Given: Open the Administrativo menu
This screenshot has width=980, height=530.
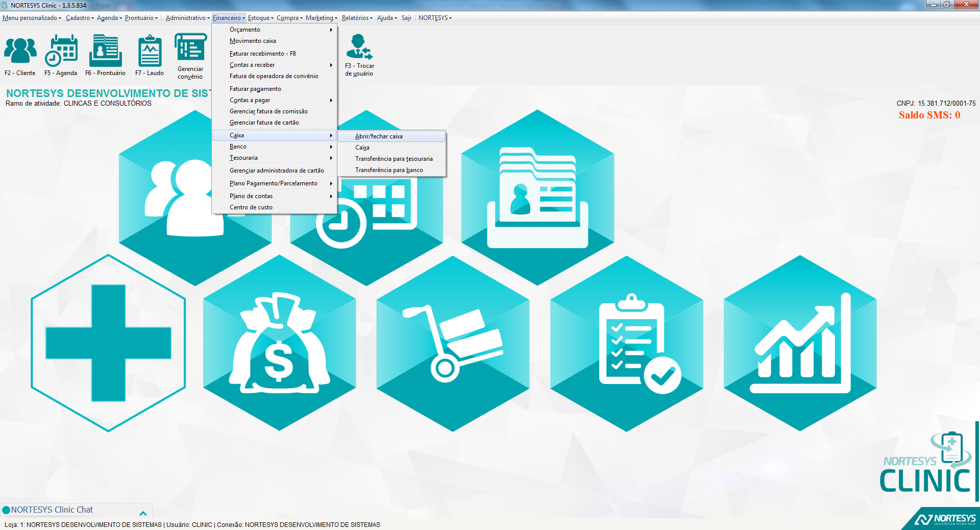Looking at the screenshot, I should click(x=187, y=18).
